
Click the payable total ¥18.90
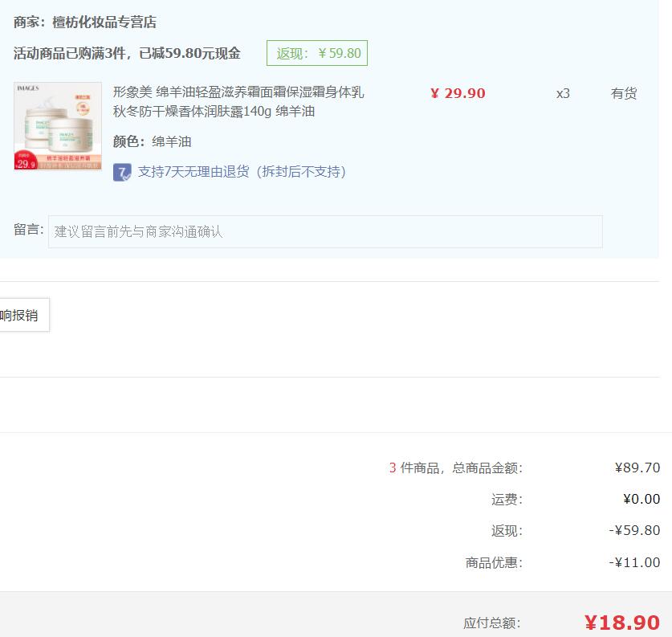pyautogui.click(x=622, y=623)
